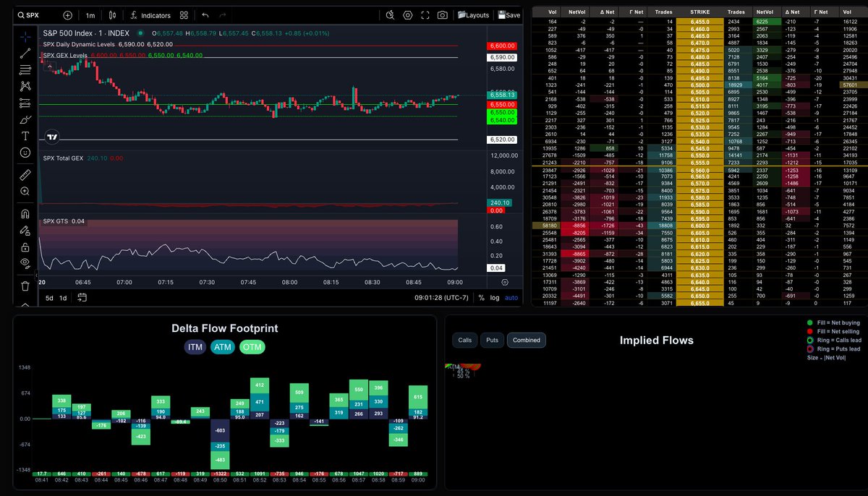Screen dimensions: 868x496
Task: Toggle stay-in-drawing-mode pencil lock
Action: pos(25,230)
